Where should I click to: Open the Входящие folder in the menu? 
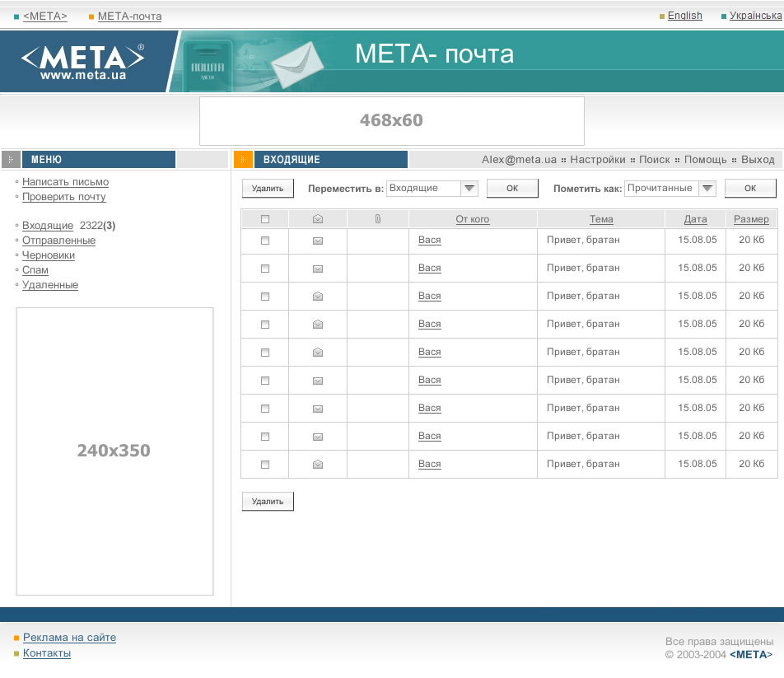point(48,226)
